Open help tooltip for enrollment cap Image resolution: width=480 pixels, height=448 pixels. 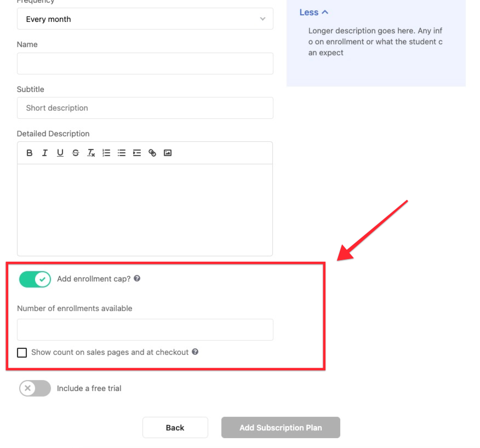click(x=137, y=278)
